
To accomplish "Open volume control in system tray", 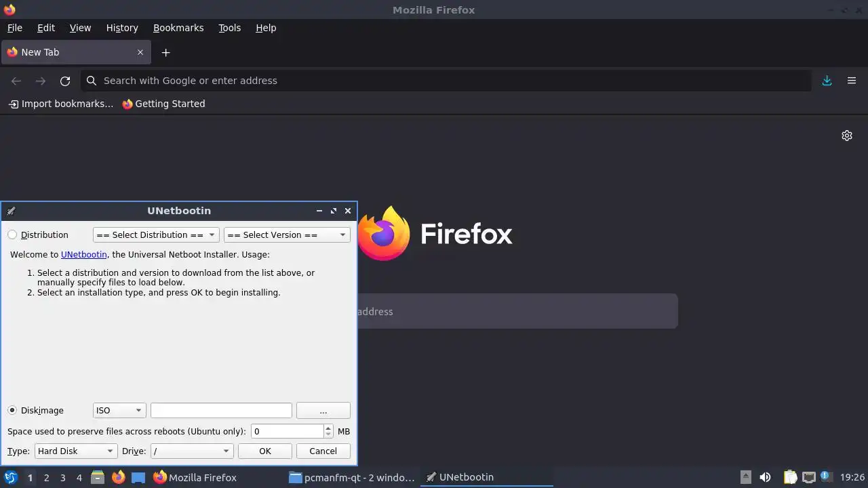I will point(765,477).
